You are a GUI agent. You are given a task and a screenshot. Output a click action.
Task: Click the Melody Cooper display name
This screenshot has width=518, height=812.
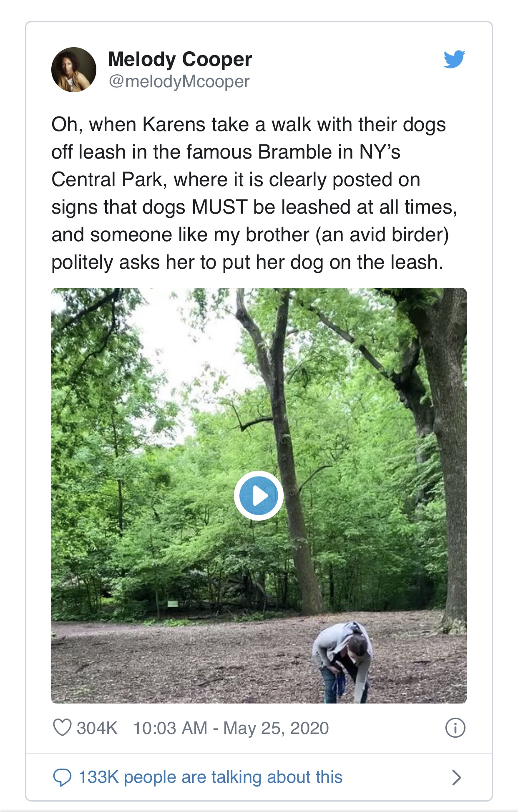(x=180, y=59)
